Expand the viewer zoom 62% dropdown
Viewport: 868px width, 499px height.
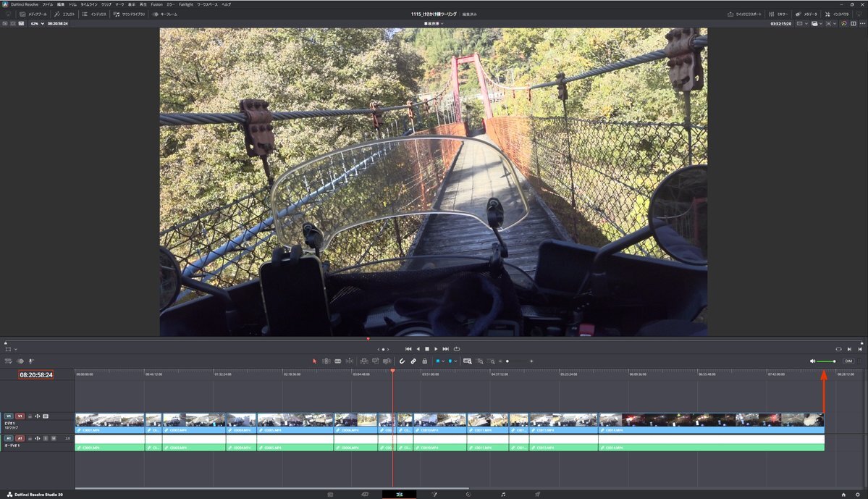[37, 23]
